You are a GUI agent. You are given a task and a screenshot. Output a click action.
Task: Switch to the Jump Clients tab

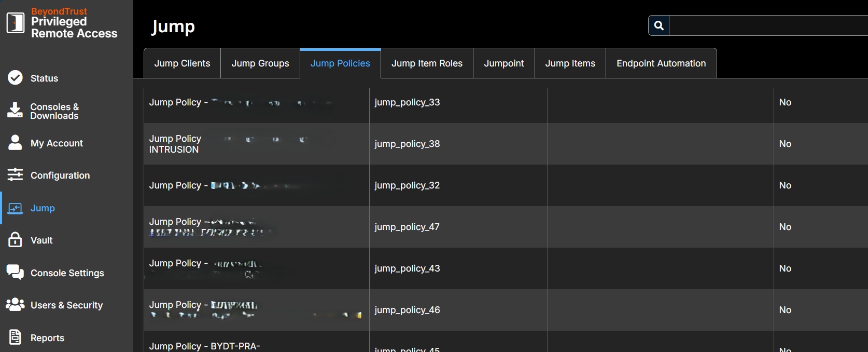[x=182, y=63]
